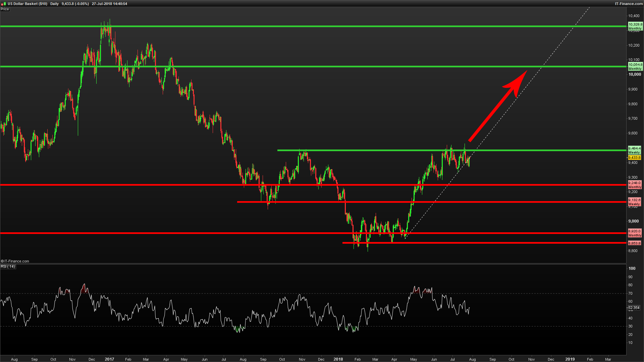The height and width of the screenshot is (362, 644).
Task: Click the 2017 year marker on time axis
Action: pyautogui.click(x=109, y=359)
